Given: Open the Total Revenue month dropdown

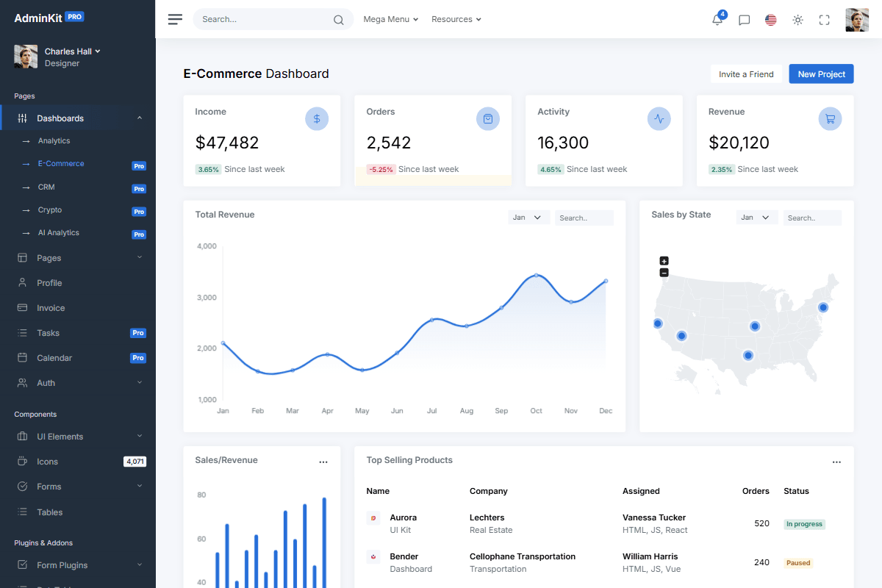Looking at the screenshot, I should pos(529,218).
